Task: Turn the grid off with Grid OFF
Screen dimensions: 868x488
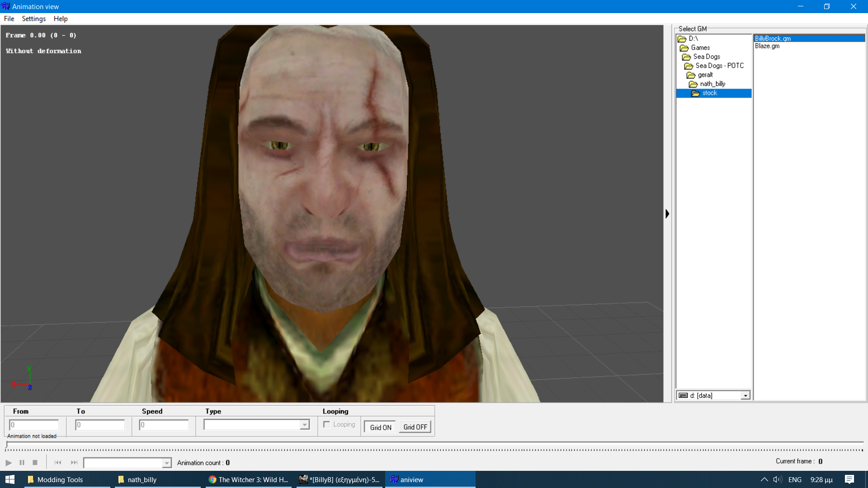Action: click(x=415, y=427)
